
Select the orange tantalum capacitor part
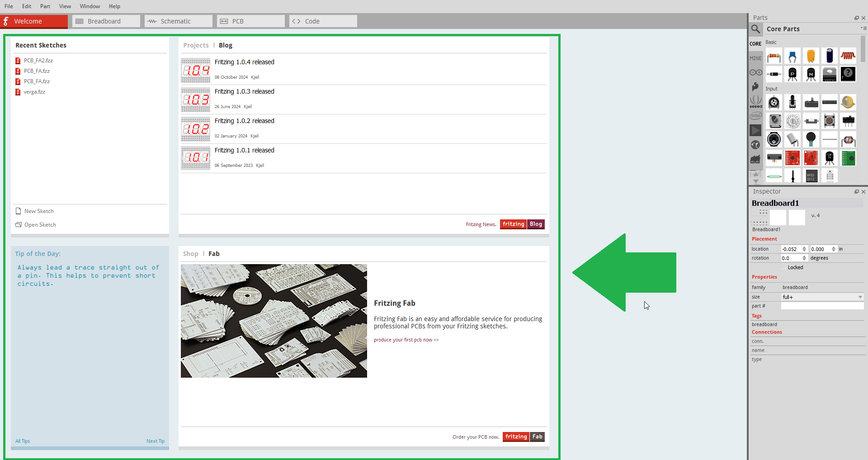[x=811, y=56]
